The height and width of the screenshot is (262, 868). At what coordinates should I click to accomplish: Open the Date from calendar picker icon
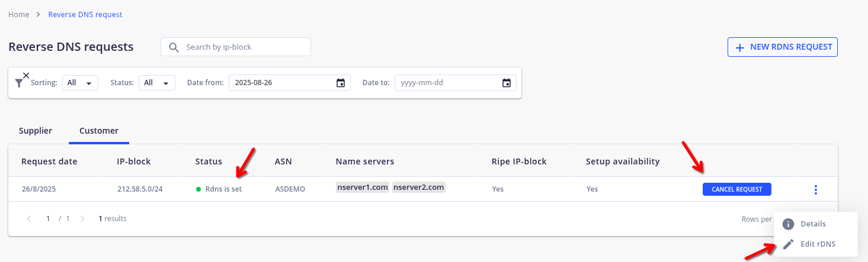pos(341,83)
